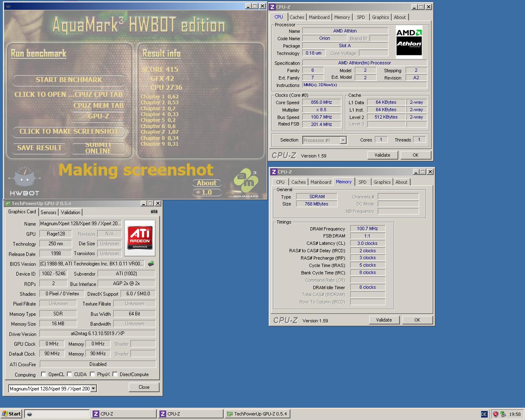Click the CPU-Z Z icon in top window title
Viewport: 525px width, 420px height.
click(x=272, y=7)
